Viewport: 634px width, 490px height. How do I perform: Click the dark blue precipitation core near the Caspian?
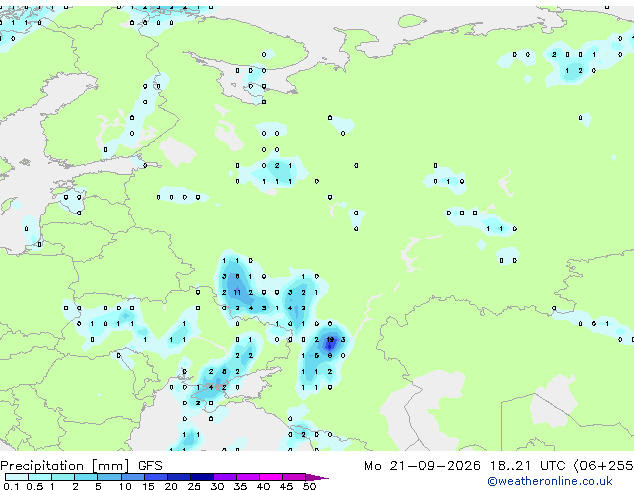(330, 343)
